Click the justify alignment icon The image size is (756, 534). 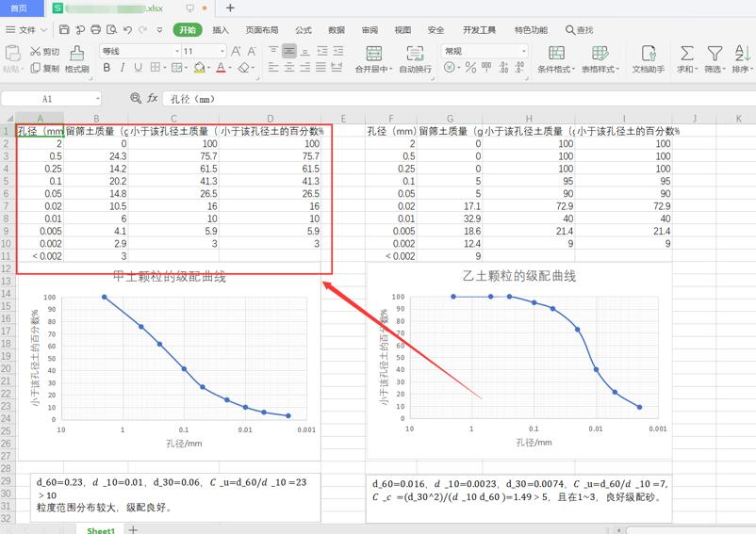[321, 68]
